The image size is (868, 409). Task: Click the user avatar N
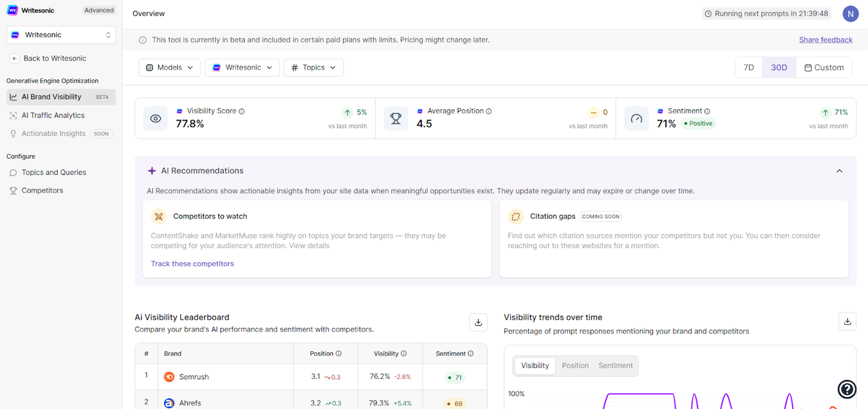coord(850,14)
